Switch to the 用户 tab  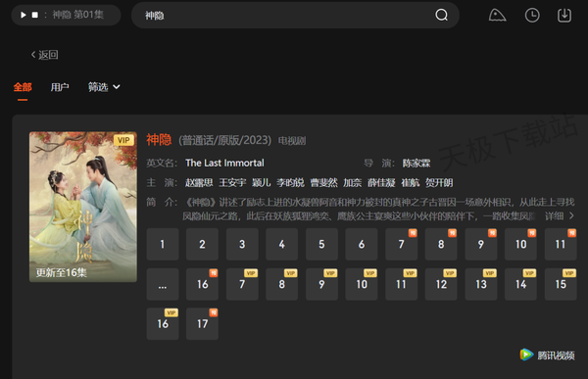[60, 87]
